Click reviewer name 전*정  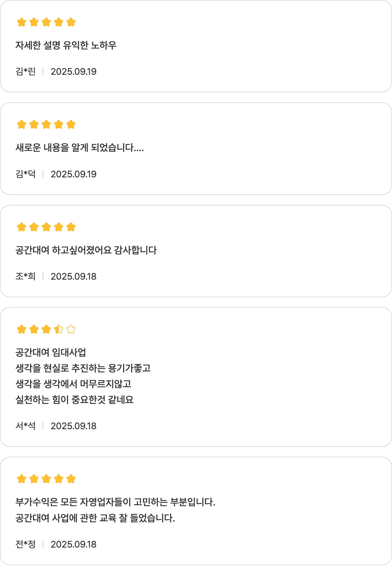pos(26,544)
